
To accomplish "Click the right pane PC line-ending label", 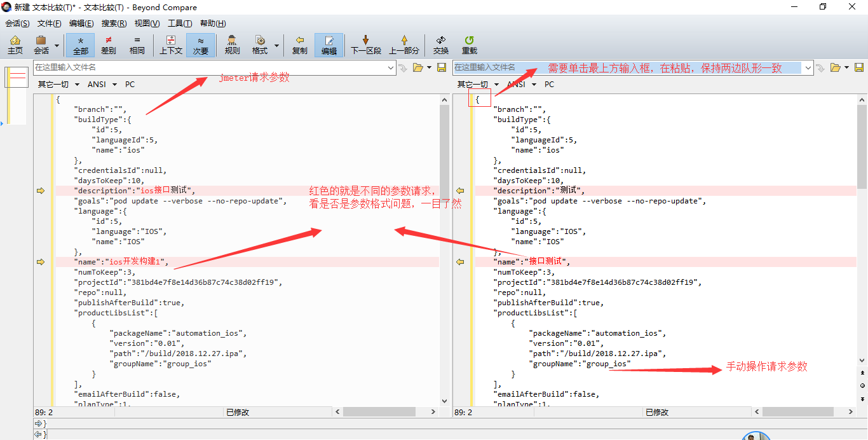I will (549, 84).
